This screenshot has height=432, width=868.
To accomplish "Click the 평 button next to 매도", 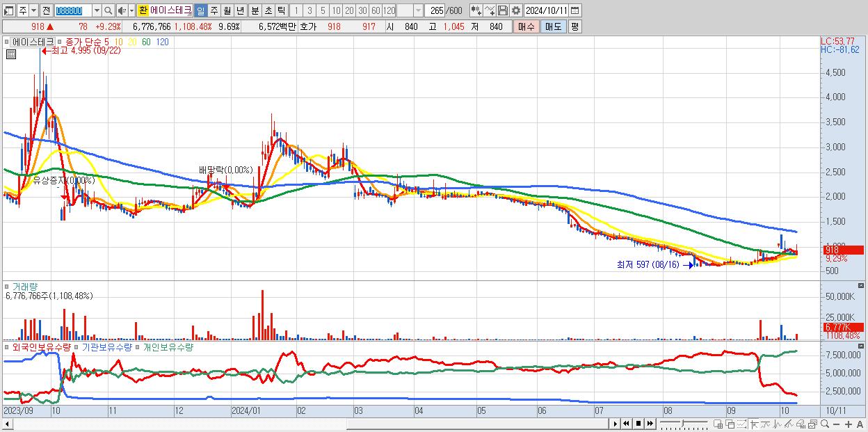I will (574, 26).
